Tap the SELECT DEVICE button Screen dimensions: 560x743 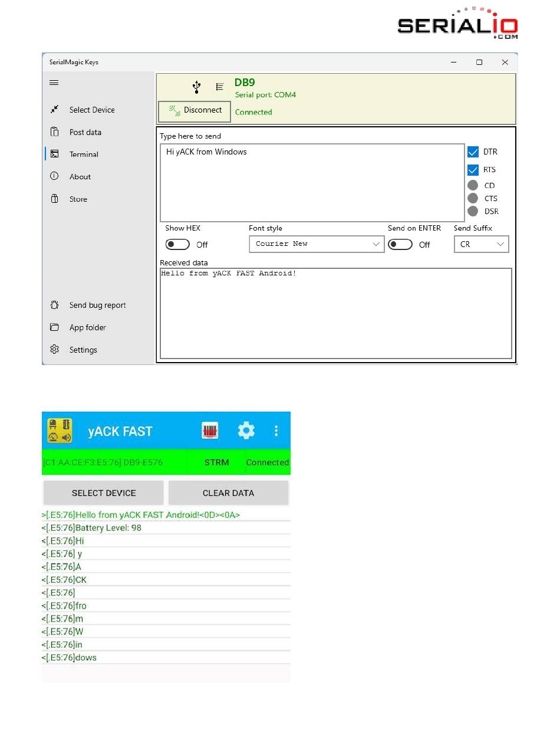tap(104, 493)
